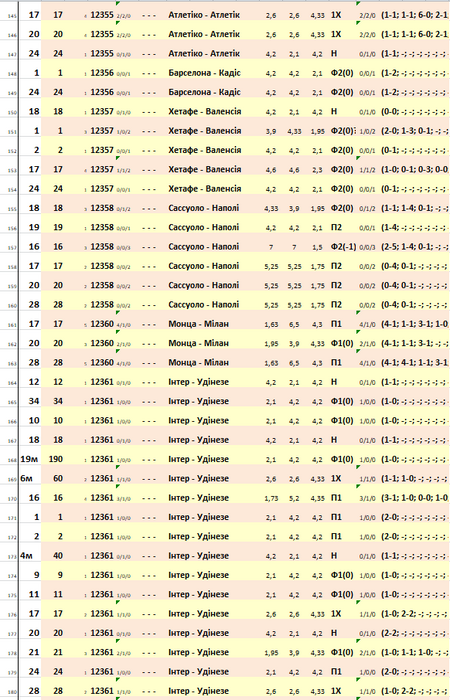Select the 'П1' outcome cell in row 179
Viewport: 450px width, 700px height.
coord(336,671)
